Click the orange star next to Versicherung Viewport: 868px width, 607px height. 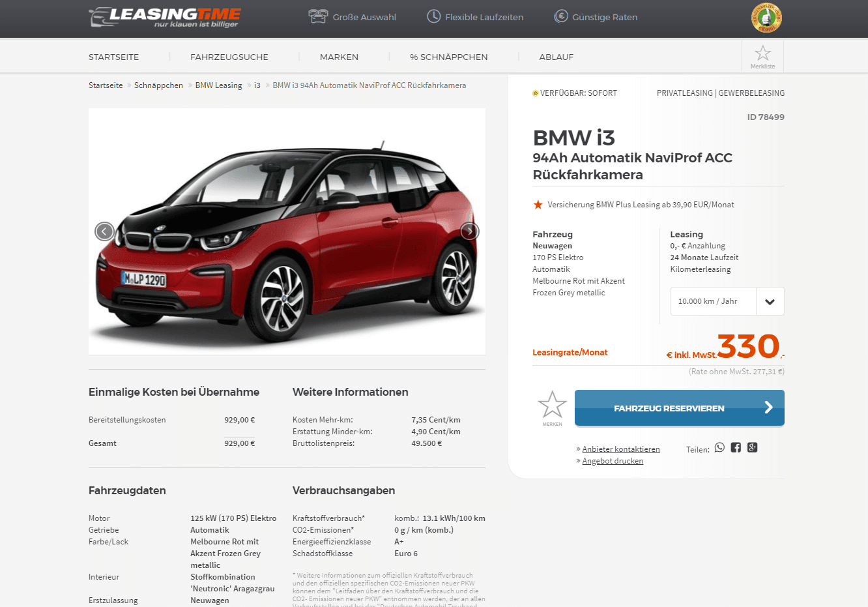[538, 205]
